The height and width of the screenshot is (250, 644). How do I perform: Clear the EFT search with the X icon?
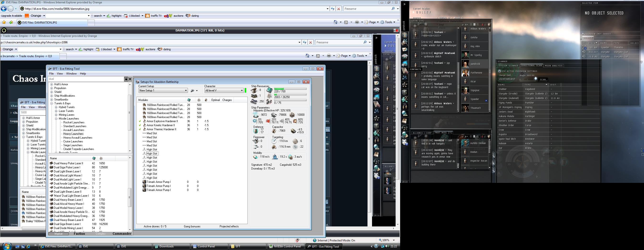click(x=130, y=79)
